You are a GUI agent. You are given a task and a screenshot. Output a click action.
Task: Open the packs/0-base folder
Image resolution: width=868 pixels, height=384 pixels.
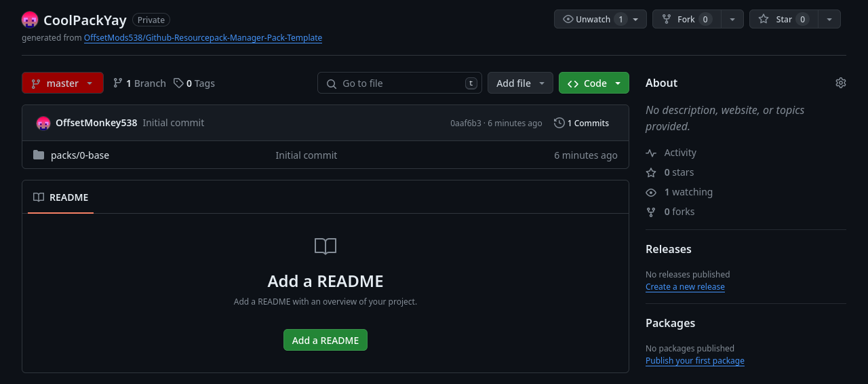click(x=80, y=155)
